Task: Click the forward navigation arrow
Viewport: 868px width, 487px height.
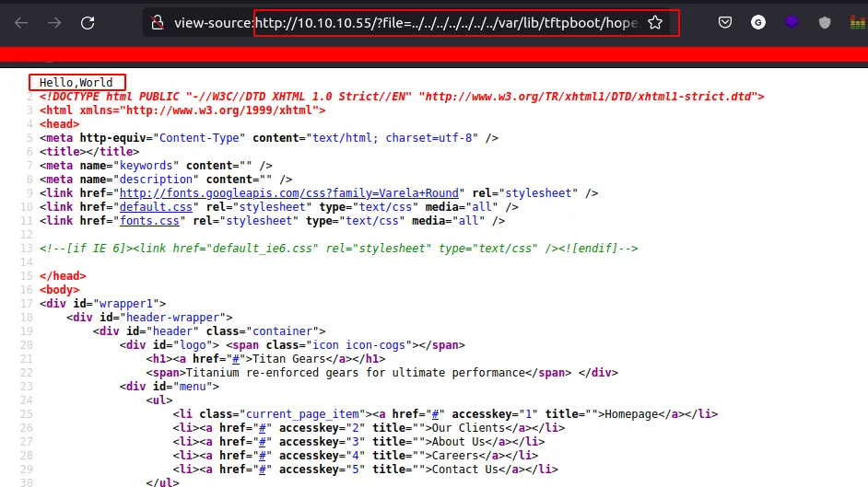Action: click(x=53, y=23)
